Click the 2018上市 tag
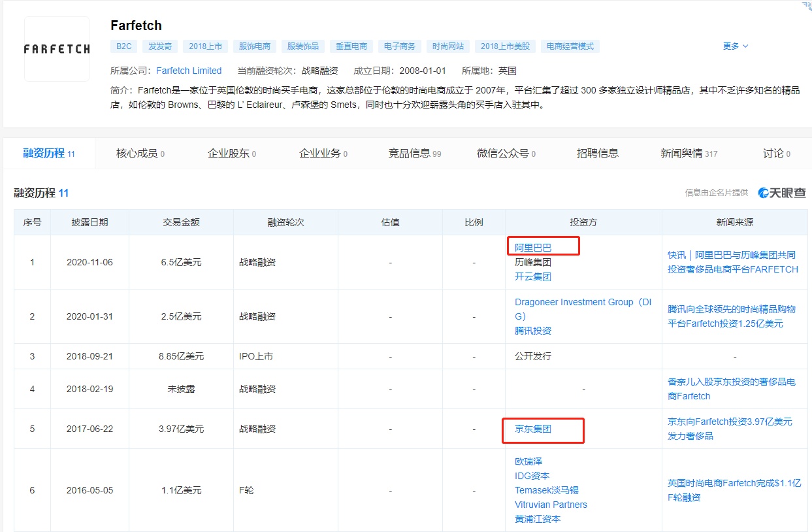 coord(206,46)
